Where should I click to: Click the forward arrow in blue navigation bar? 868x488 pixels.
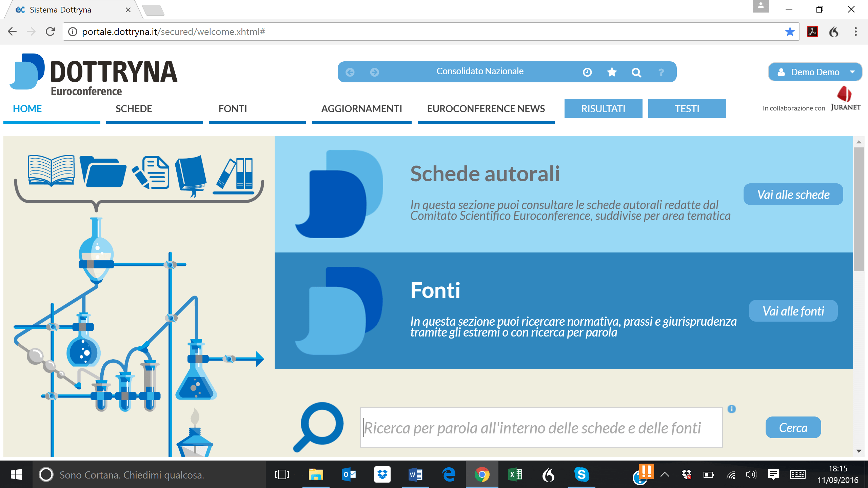click(374, 72)
